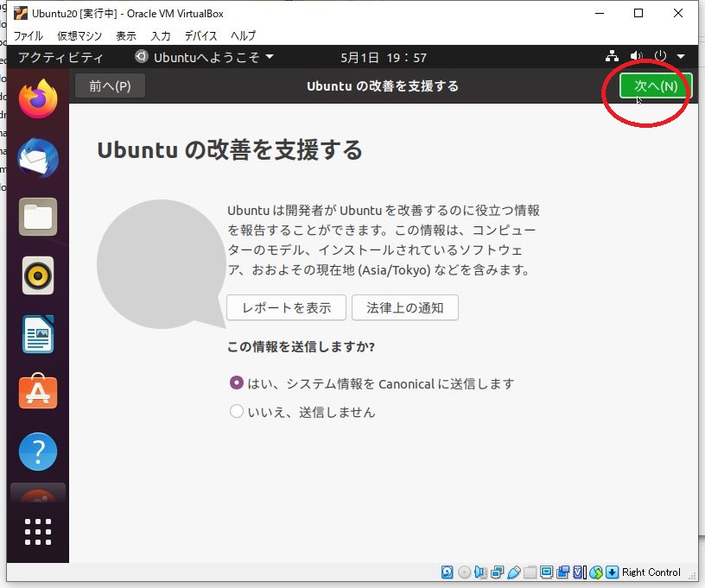705x588 pixels.
Task: Open the 表示 menu
Action: click(126, 35)
